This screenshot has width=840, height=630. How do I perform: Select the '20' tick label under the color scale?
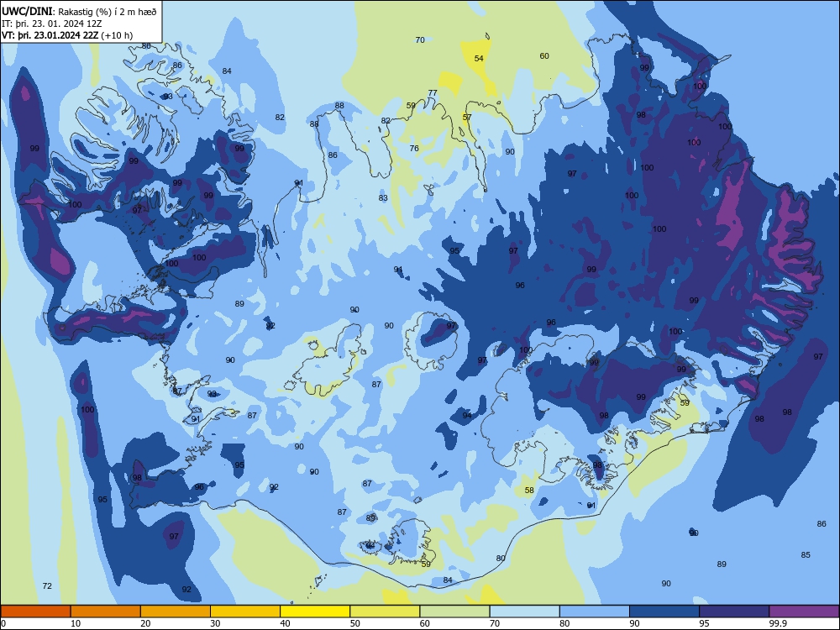point(145,623)
